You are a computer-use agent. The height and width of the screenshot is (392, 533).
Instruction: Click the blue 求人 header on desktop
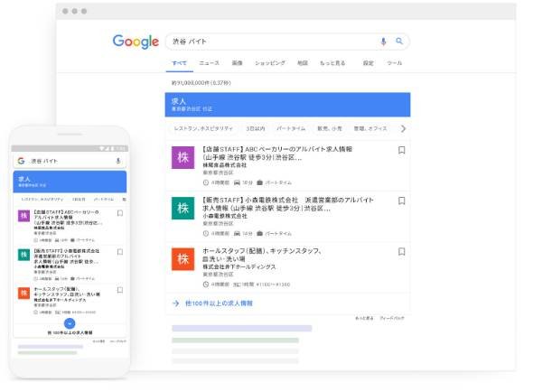[287, 105]
